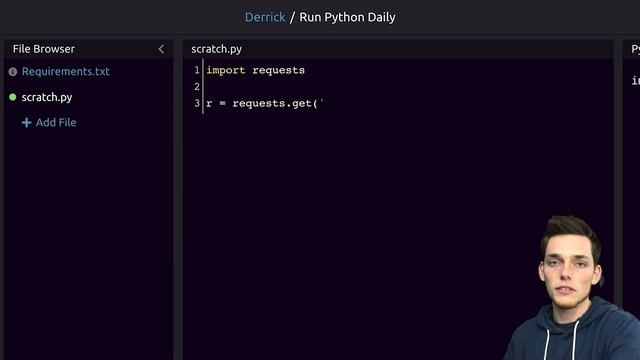640x360 pixels.
Task: Click the green status dot beside scratch.py
Action: pyautogui.click(x=13, y=97)
